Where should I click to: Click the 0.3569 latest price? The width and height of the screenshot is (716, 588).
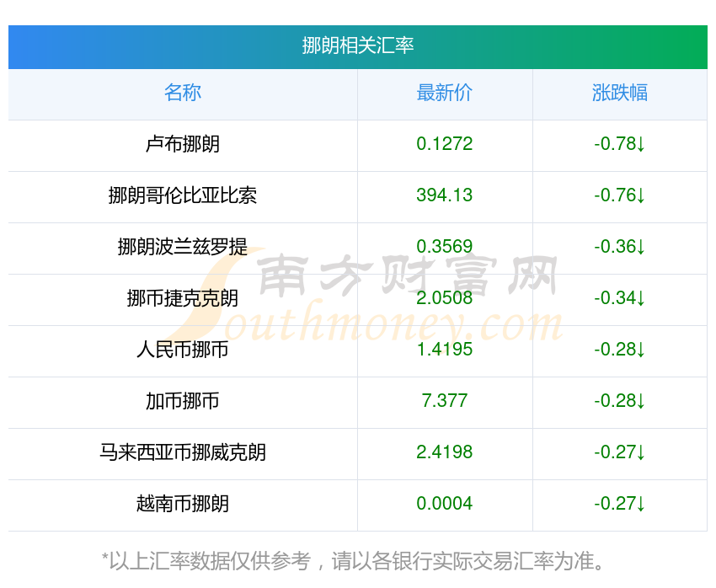tap(444, 247)
